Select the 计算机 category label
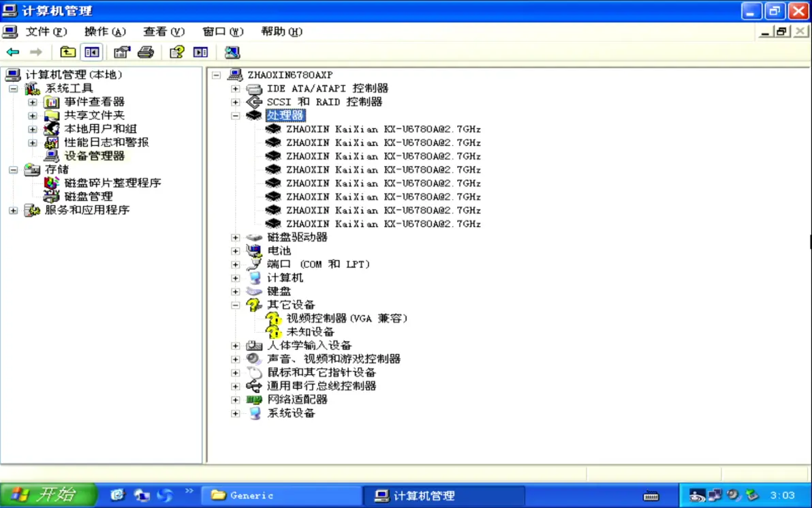The image size is (812, 508). pos(285,278)
